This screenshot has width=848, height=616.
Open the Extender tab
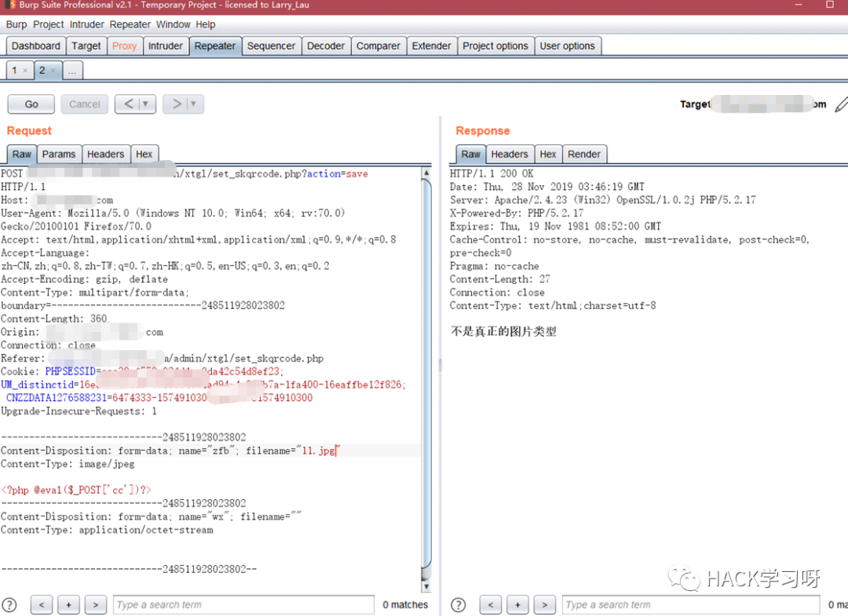[431, 46]
